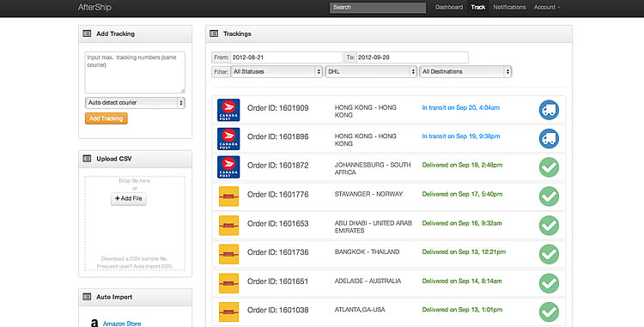Click the BANGKOK - THAILAND destination
This screenshot has height=327, width=644.
tap(367, 252)
